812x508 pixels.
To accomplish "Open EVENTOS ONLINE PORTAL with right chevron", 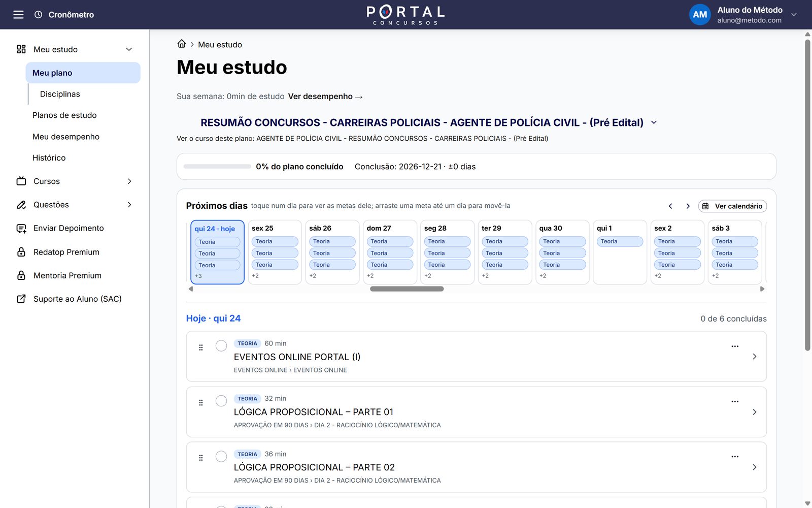I will [755, 357].
